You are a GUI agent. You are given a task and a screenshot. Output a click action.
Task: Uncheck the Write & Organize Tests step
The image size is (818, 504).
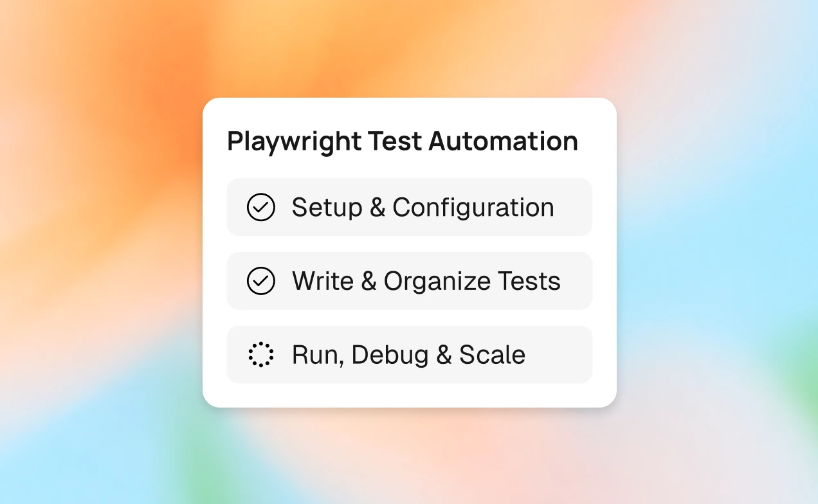[x=261, y=281]
